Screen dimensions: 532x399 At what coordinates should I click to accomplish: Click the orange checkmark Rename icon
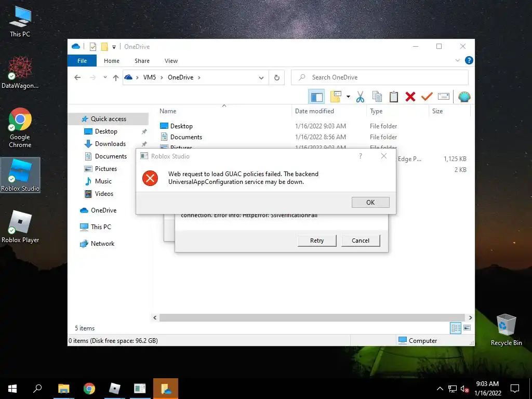point(427,97)
